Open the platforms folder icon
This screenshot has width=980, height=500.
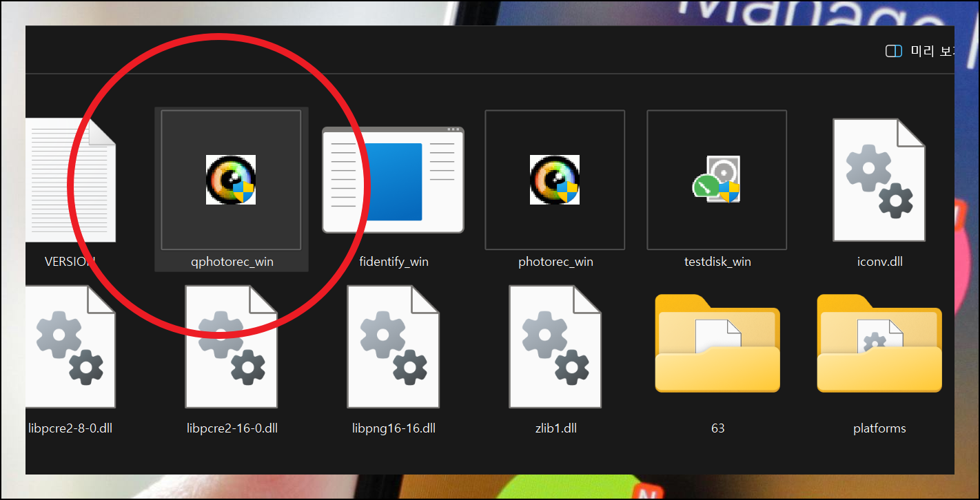[x=879, y=343]
